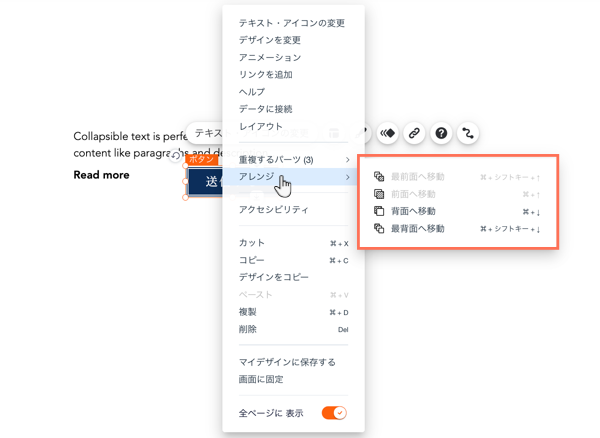Click the send-backward icon beside 背面へ移動

379,211
